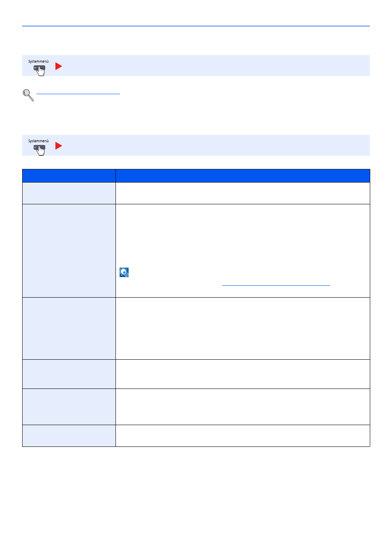Click the upper Systemmenü text label

(38, 61)
